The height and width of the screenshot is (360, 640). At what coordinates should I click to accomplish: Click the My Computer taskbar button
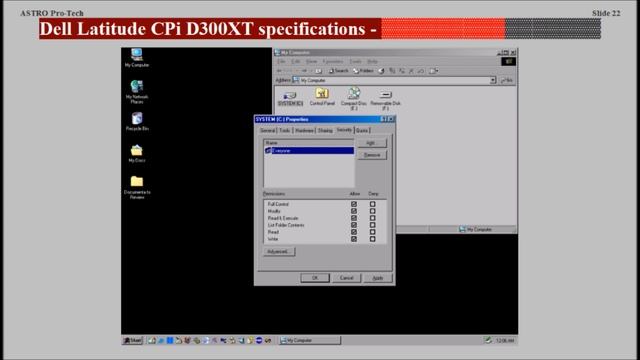pyautogui.click(x=309, y=340)
